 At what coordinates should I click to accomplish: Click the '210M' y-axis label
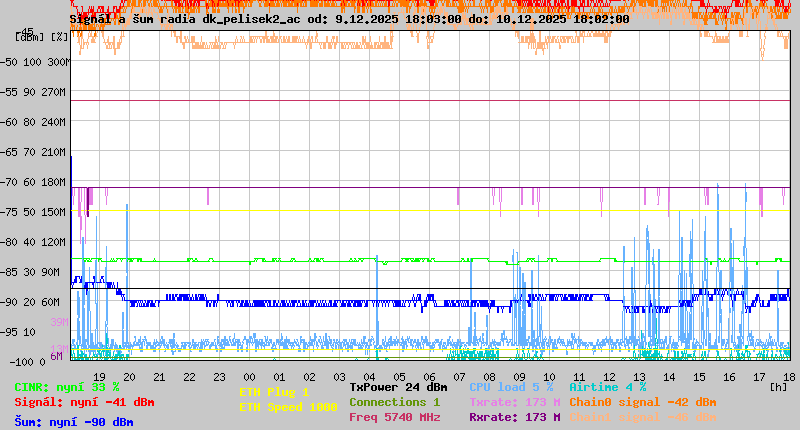[x=57, y=152]
